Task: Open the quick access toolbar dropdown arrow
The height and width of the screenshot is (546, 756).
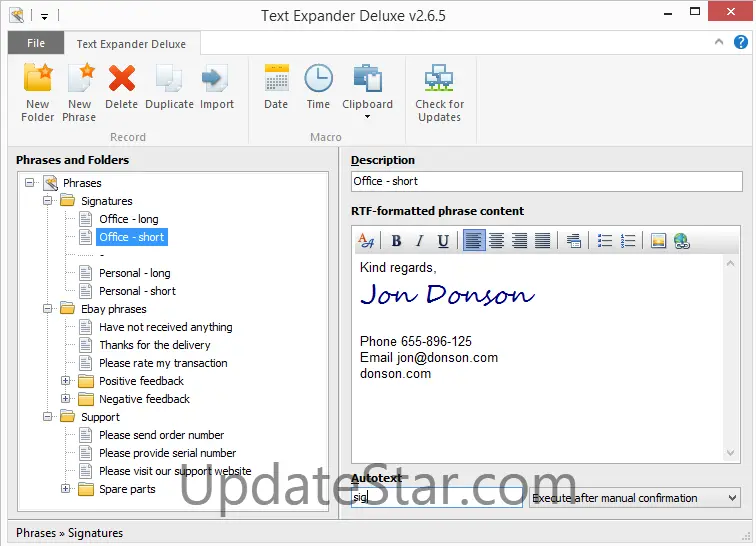Action: [x=44, y=17]
